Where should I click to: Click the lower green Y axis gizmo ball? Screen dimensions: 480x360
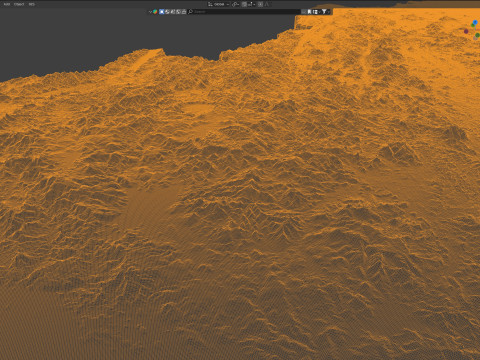click(477, 35)
